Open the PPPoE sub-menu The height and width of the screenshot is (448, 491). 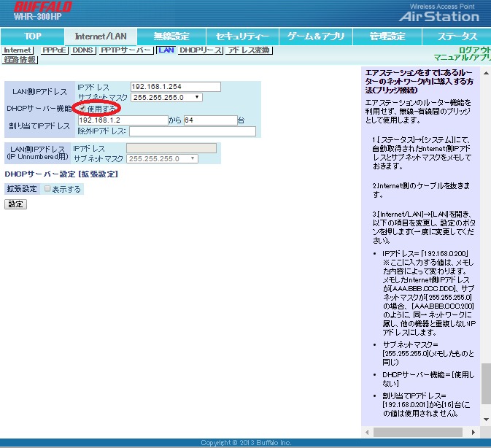point(54,50)
